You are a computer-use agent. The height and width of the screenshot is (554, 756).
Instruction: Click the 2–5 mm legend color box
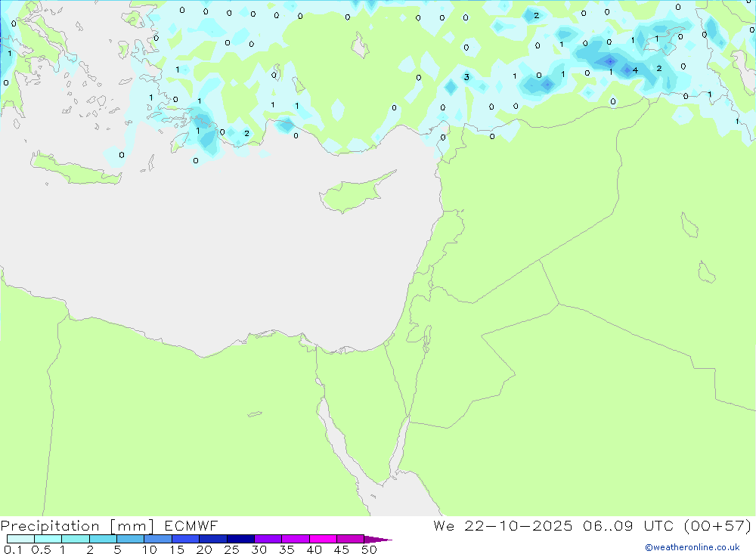pyautogui.click(x=103, y=539)
